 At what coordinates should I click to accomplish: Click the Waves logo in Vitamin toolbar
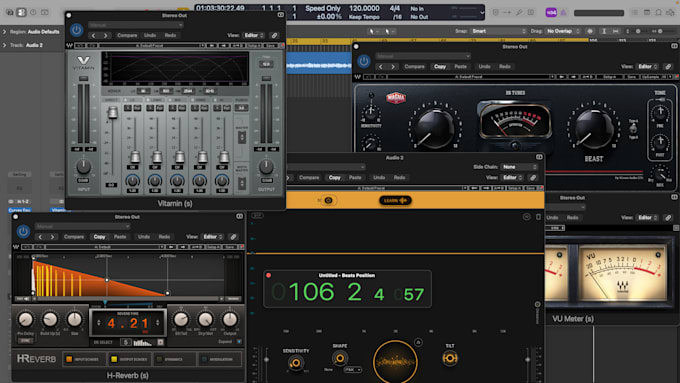point(69,45)
